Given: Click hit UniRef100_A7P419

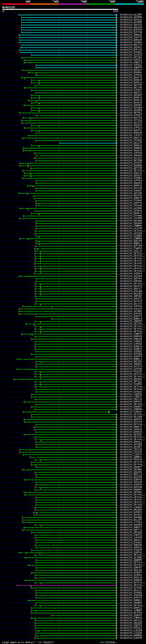Looking at the screenshot, I should pos(131,75).
